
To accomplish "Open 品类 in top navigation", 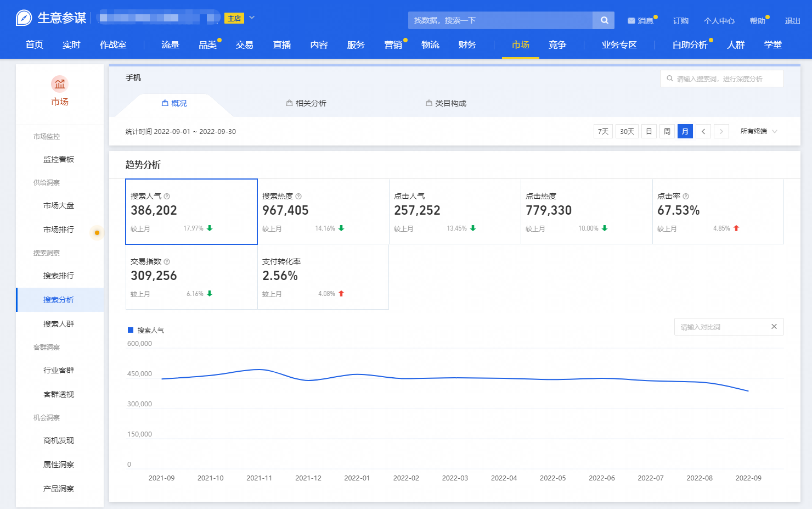I will pos(207,45).
